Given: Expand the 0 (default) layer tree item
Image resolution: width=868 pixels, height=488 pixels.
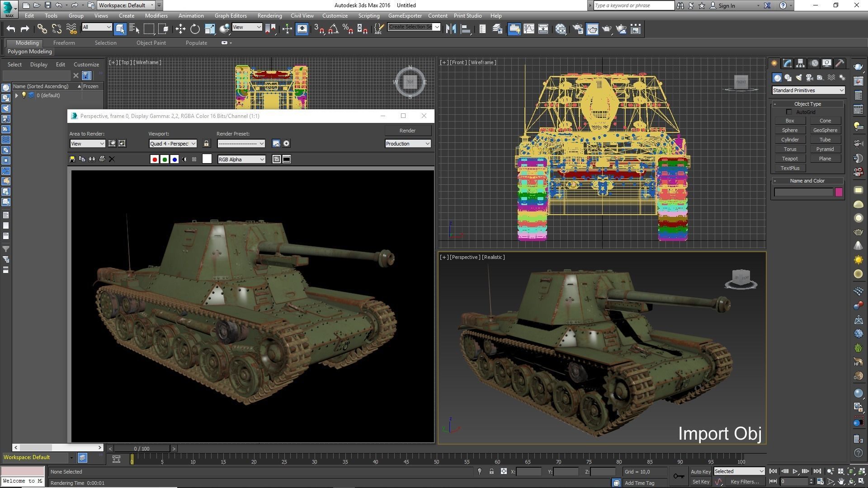Looking at the screenshot, I should coord(17,95).
